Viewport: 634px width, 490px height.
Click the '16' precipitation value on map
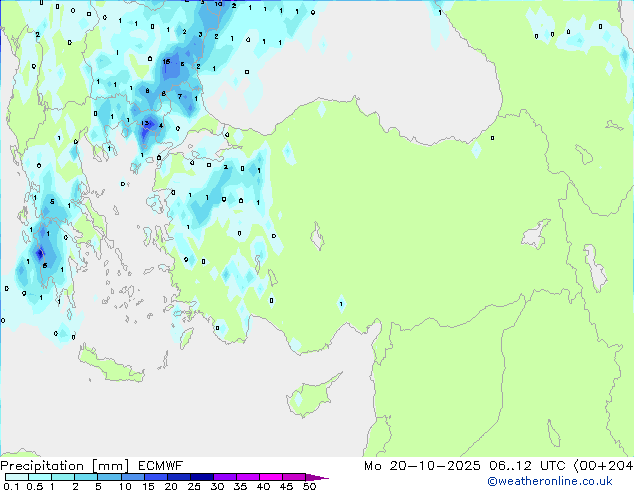[166, 61]
